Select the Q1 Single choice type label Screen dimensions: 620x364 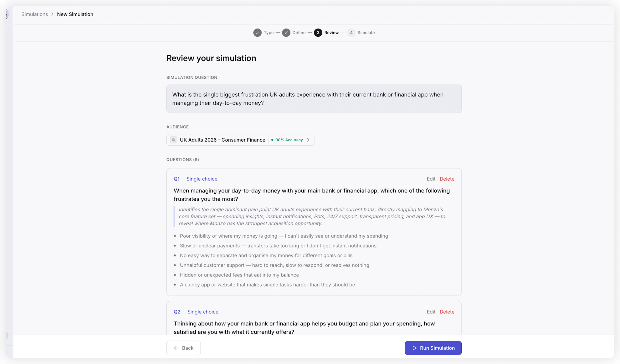[202, 179]
